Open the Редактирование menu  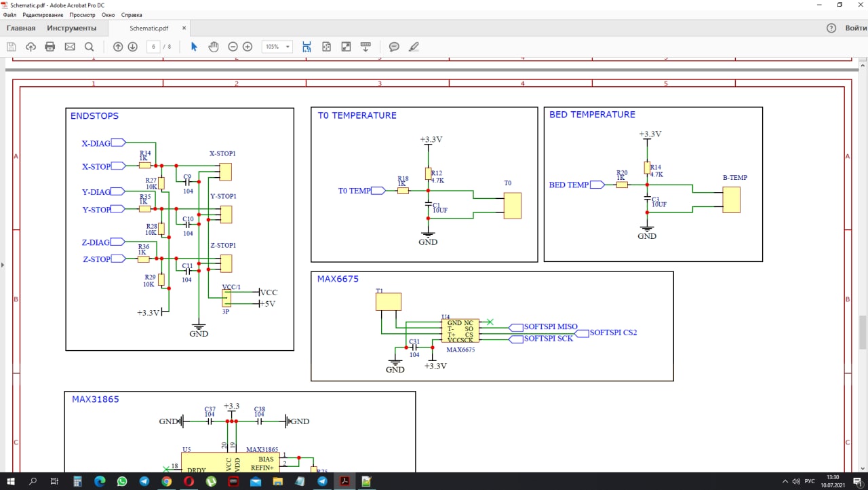[x=43, y=15]
